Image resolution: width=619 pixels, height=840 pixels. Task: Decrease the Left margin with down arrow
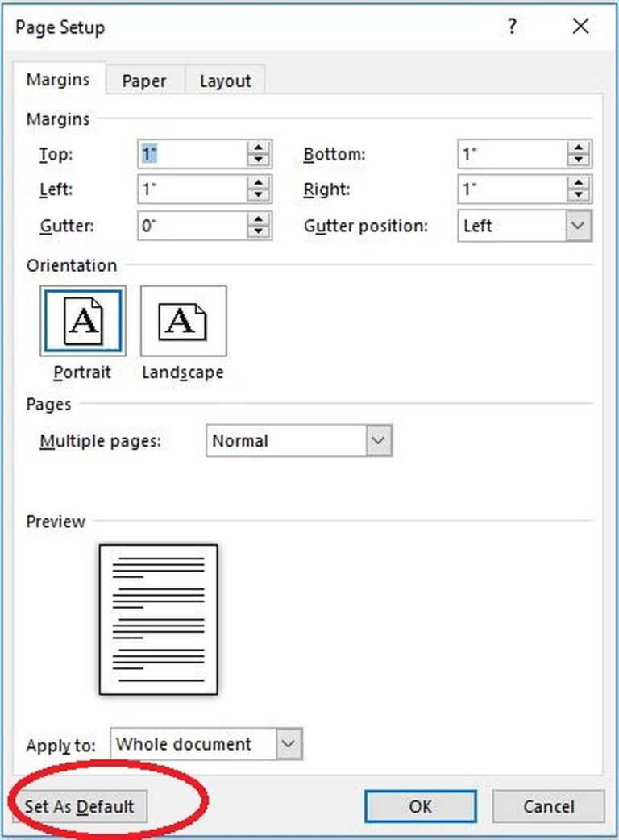[x=259, y=196]
